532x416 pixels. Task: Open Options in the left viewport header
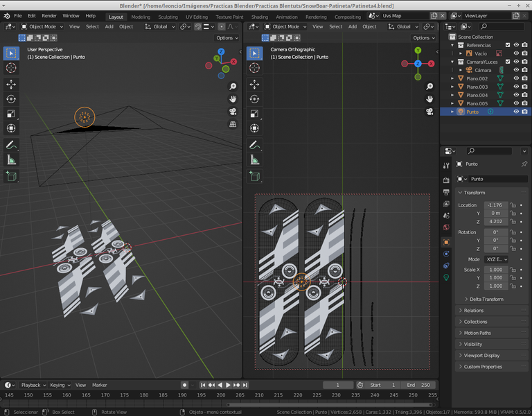[x=227, y=38]
